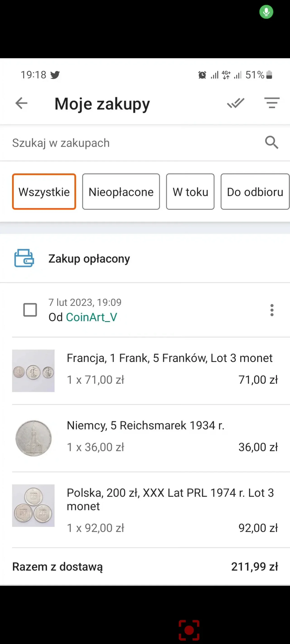Tap the red screen record icon
290x644 pixels.
coord(189,630)
